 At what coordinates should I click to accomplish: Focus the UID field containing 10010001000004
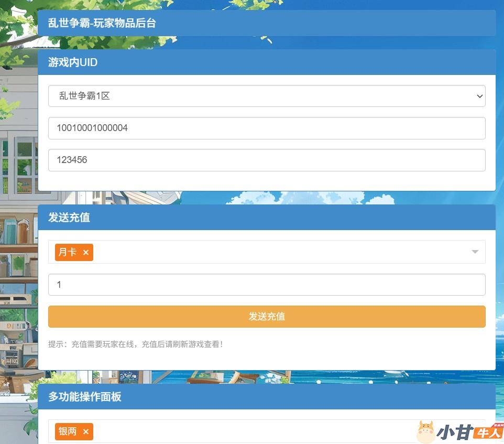(x=266, y=128)
